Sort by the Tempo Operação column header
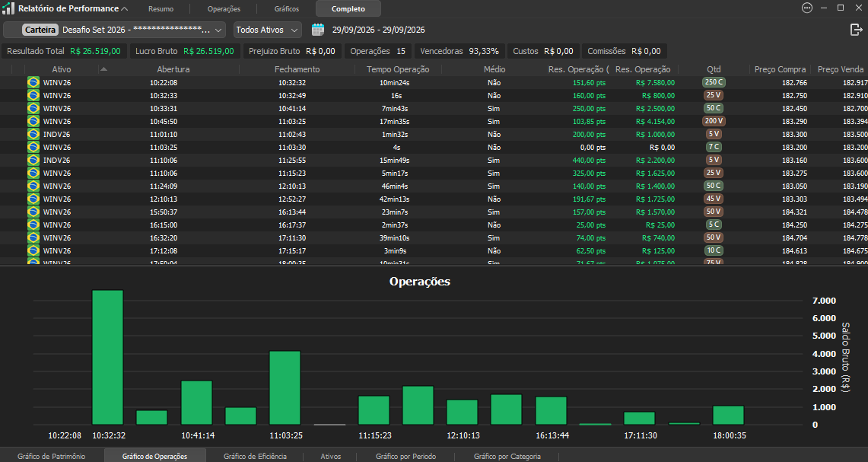The height and width of the screenshot is (462, 868). click(398, 69)
